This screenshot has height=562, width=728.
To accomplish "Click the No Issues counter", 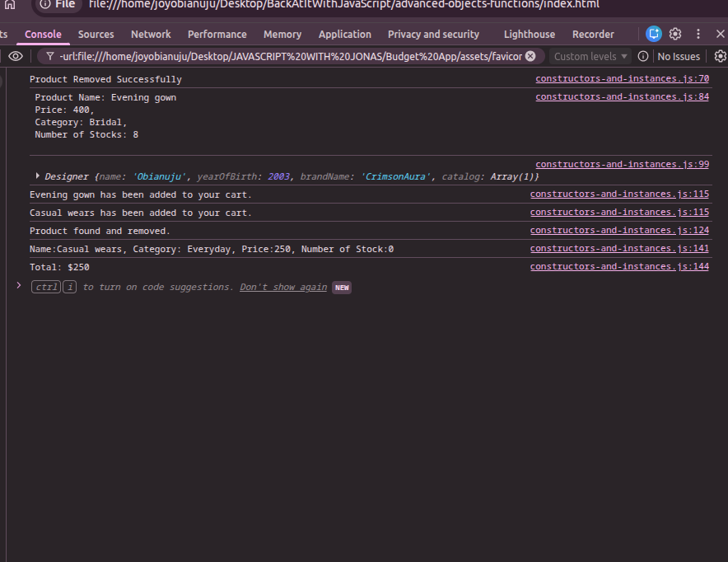I will (x=679, y=56).
